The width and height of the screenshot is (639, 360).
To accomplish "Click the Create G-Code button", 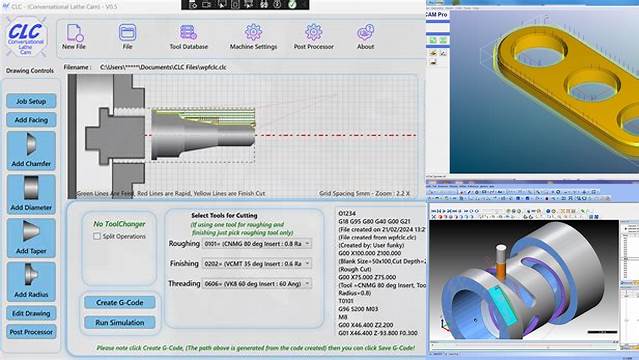I will (x=119, y=303).
